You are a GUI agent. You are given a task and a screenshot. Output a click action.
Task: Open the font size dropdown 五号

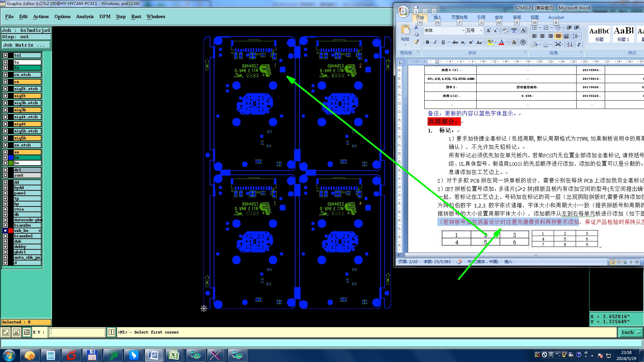point(481,31)
